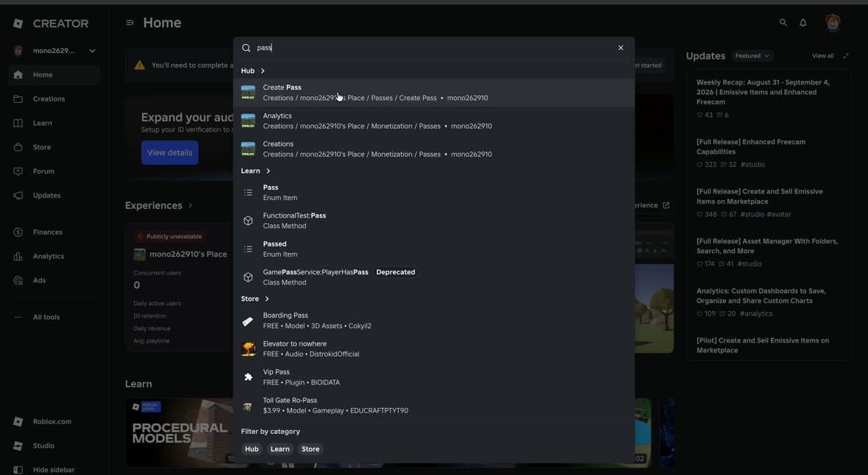Click the top-right search magnifier icon
The width and height of the screenshot is (868, 475).
[x=783, y=23]
